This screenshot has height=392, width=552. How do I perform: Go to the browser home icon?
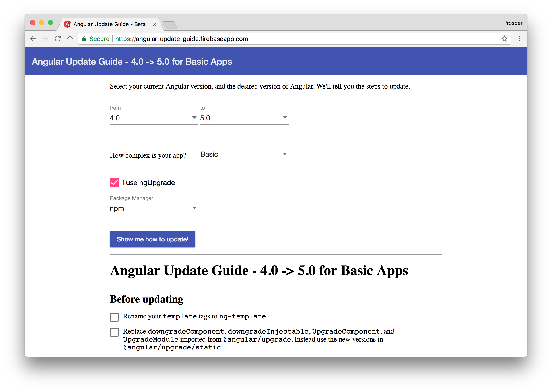click(x=70, y=39)
